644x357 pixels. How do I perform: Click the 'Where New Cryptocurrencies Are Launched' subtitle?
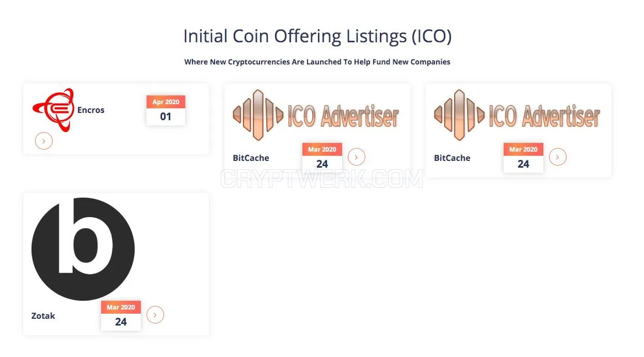[317, 62]
